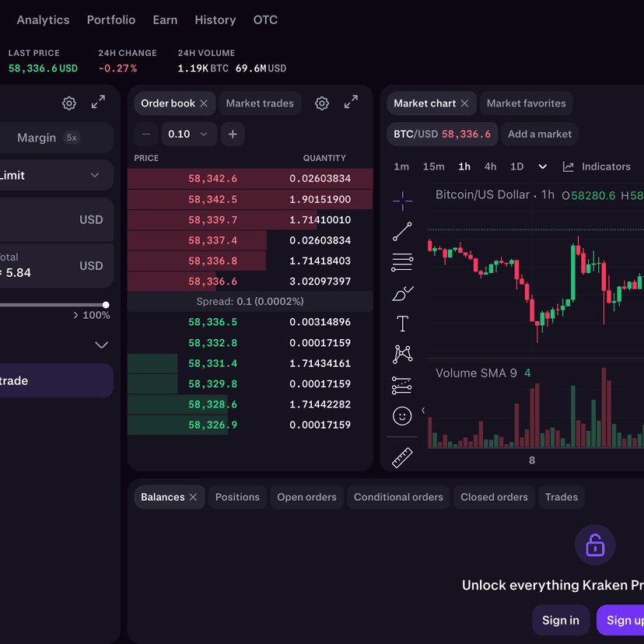Switch to the Market trades tab

coord(260,103)
